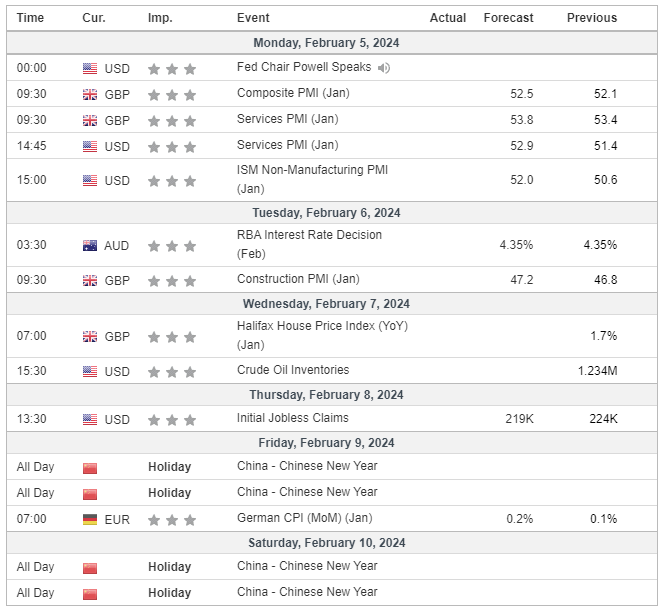Click the Australian flag in the RBA row
Viewport: 666px width, 613px height.
click(90, 245)
